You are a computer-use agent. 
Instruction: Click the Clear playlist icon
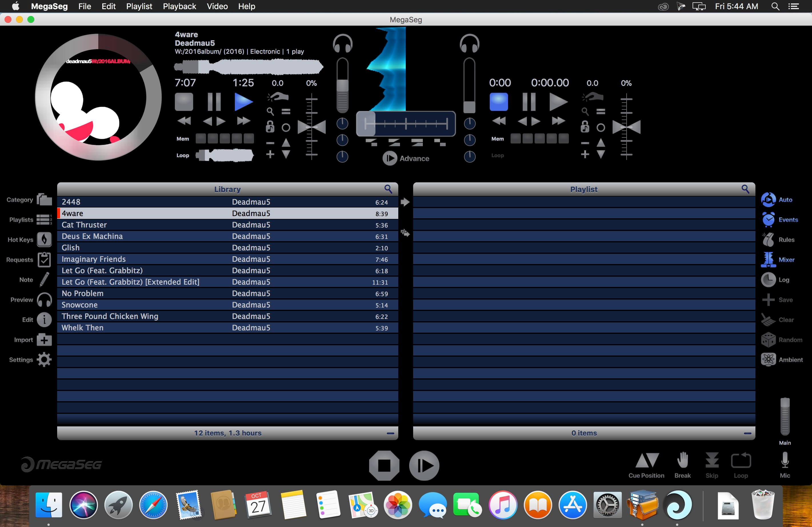(768, 320)
